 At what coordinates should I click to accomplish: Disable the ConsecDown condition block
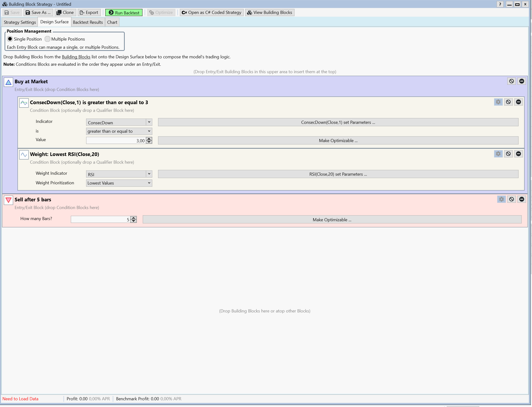tap(508, 102)
